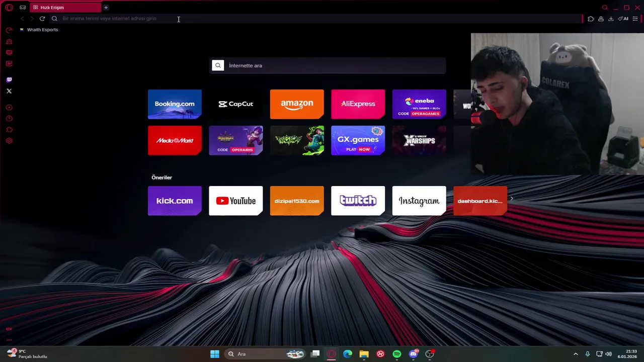Reload the current page
644x362 pixels.
(42, 19)
